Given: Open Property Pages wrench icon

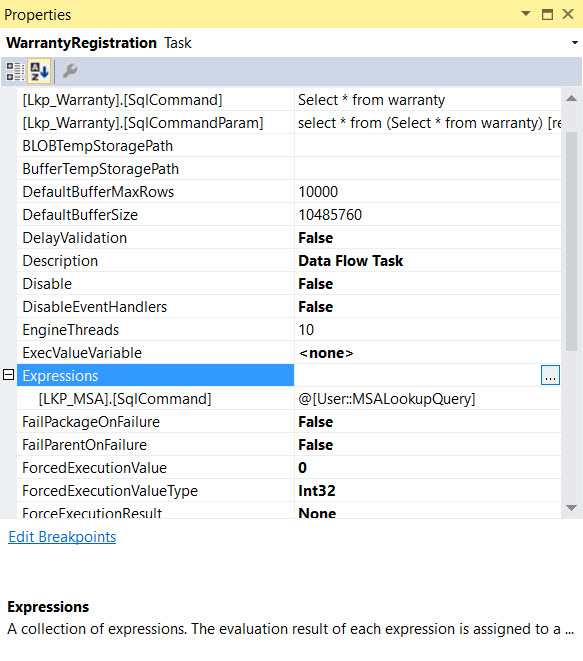Looking at the screenshot, I should (70, 71).
